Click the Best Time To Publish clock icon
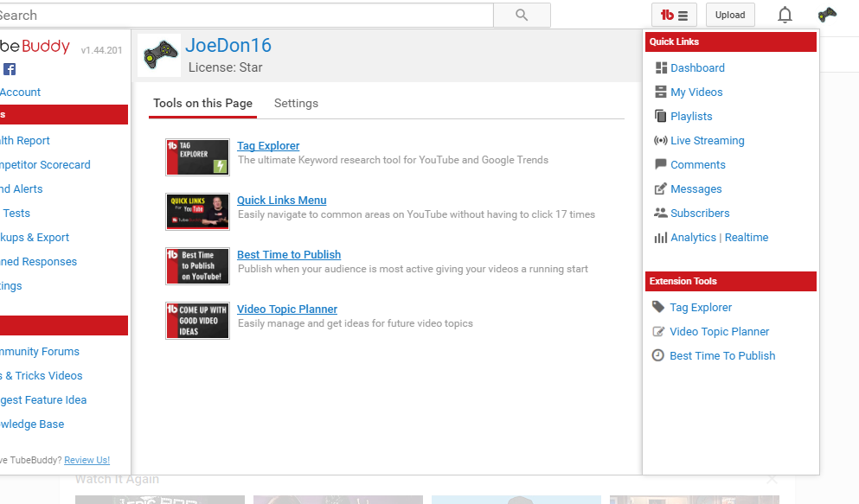Viewport: 859px width, 504px height. click(x=658, y=355)
